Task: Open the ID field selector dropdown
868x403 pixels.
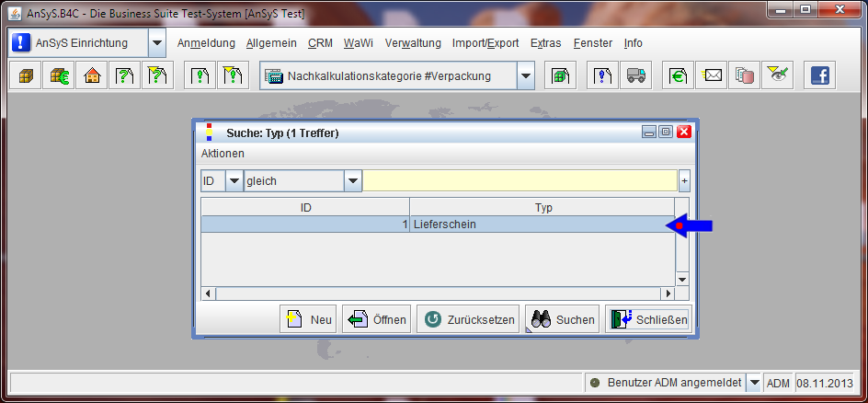Action: (x=234, y=181)
